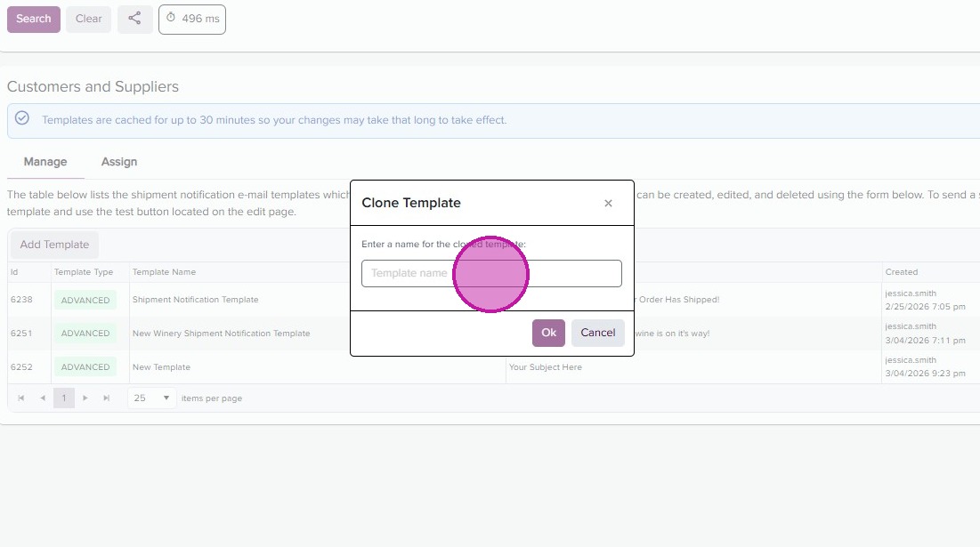Screen dimensions: 980x547
Task: Click the info checkmark circle icon
Action: coord(22,118)
